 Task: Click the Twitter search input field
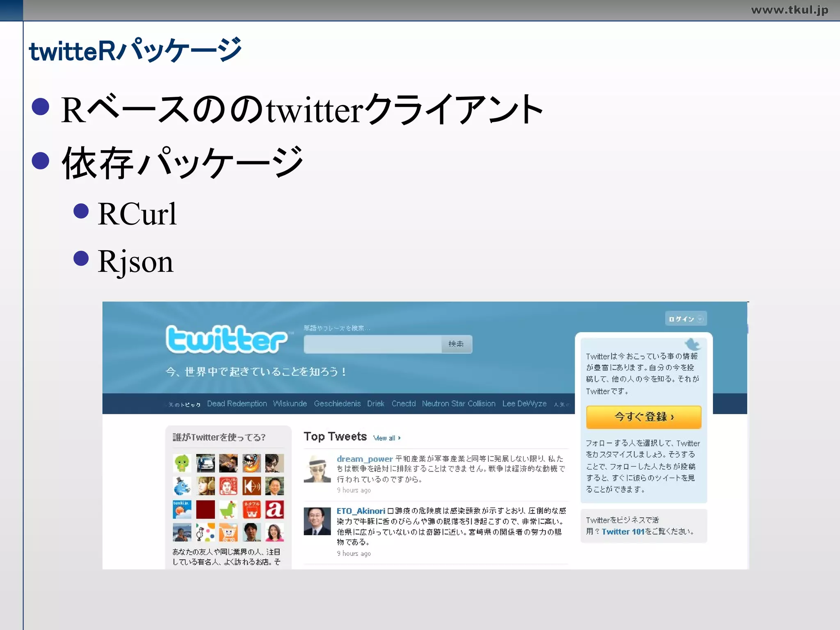point(372,344)
